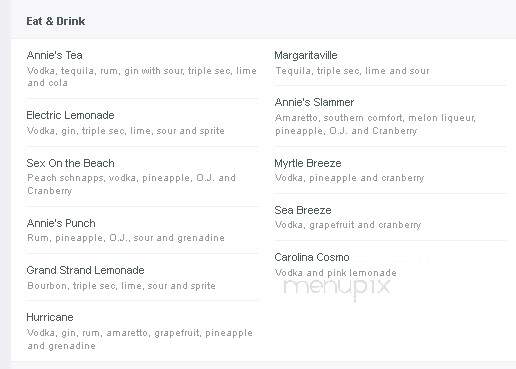This screenshot has height=369, width=516.
Task: Open the Hurricane drink entry
Action: 50,317
